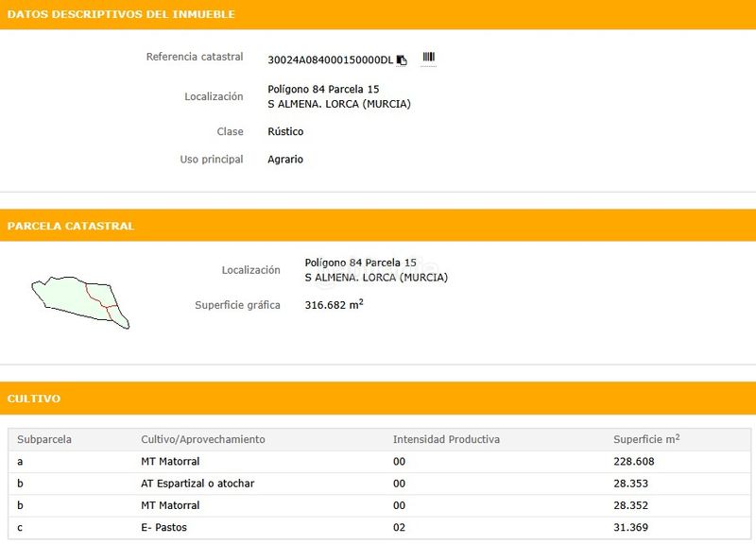
Task: Open the barcode icon beside the reference
Action: pyautogui.click(x=428, y=59)
